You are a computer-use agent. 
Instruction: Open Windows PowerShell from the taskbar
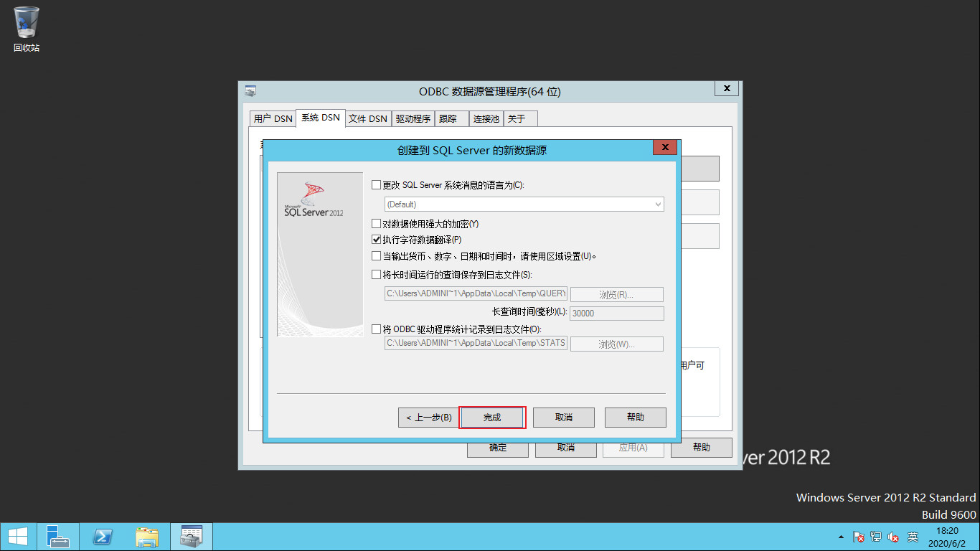(103, 536)
